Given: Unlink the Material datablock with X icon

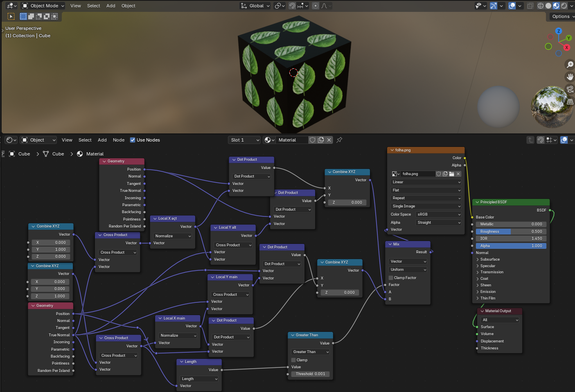Looking at the screenshot, I should 329,140.
